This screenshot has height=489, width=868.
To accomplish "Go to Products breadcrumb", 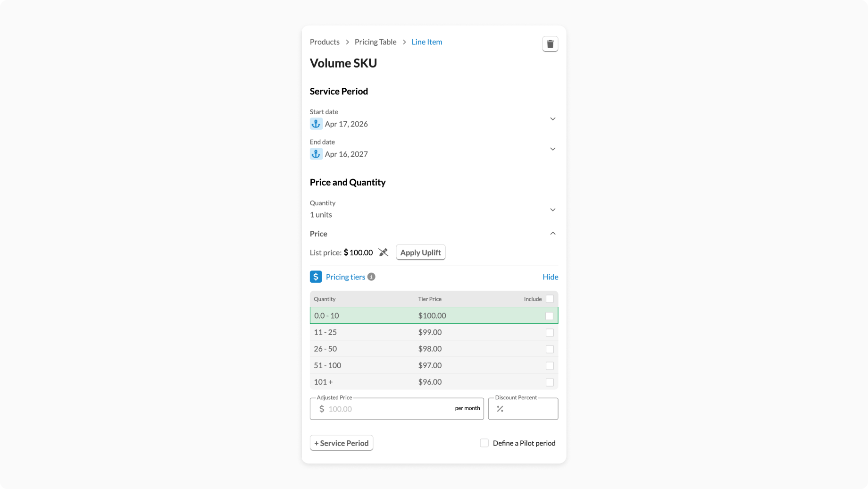I will tap(325, 42).
